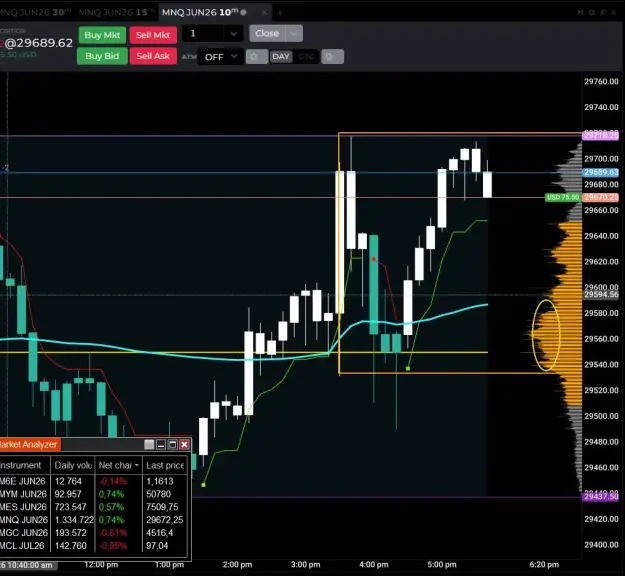Open order settings gear next to GTC

click(x=332, y=57)
